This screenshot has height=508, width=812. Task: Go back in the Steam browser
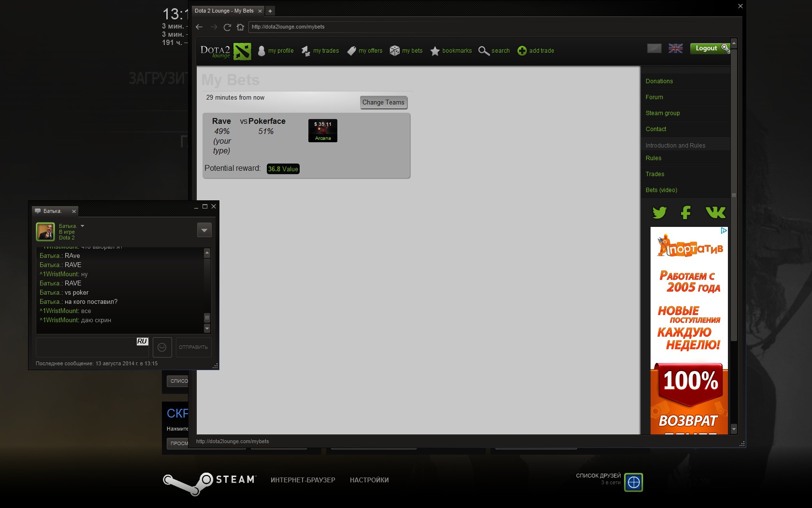tap(199, 27)
